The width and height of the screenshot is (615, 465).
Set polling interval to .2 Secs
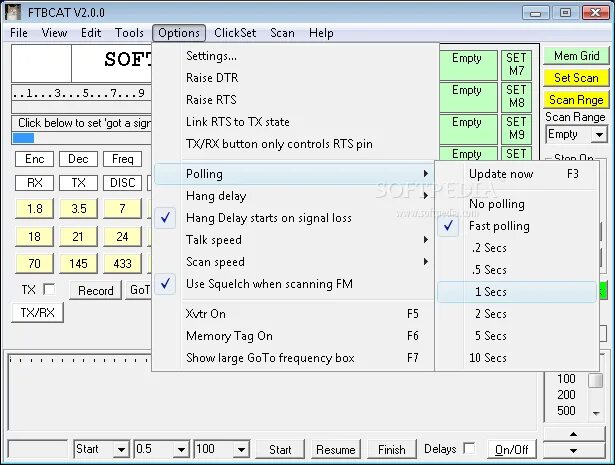click(517, 248)
